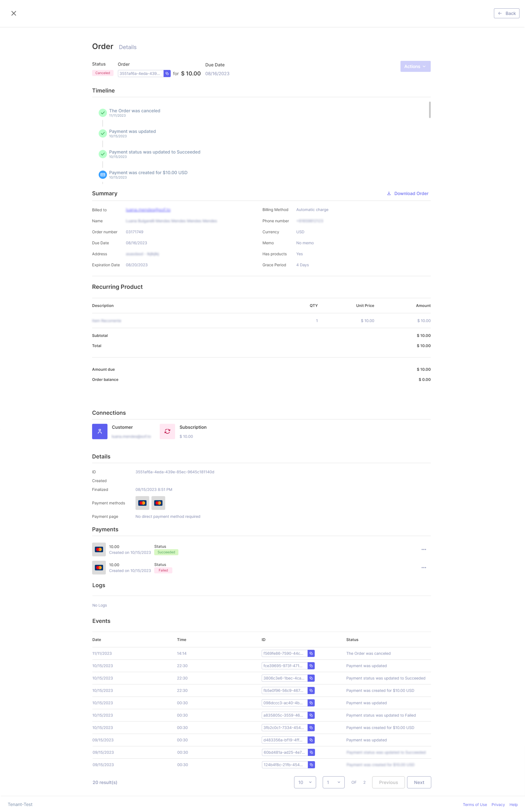
Task: Close the order details with the X icon
Action: 14,13
